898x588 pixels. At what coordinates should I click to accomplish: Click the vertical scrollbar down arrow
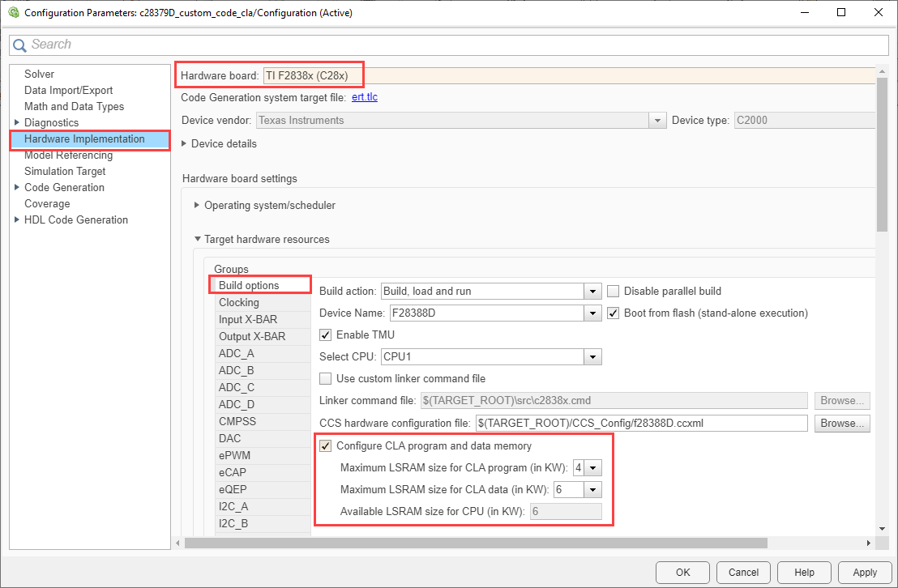point(883,529)
